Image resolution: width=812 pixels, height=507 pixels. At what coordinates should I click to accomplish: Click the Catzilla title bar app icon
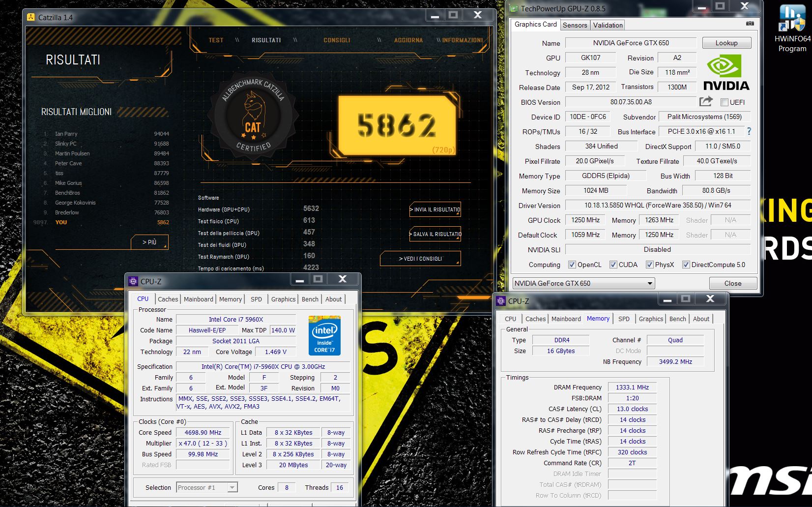coord(31,17)
